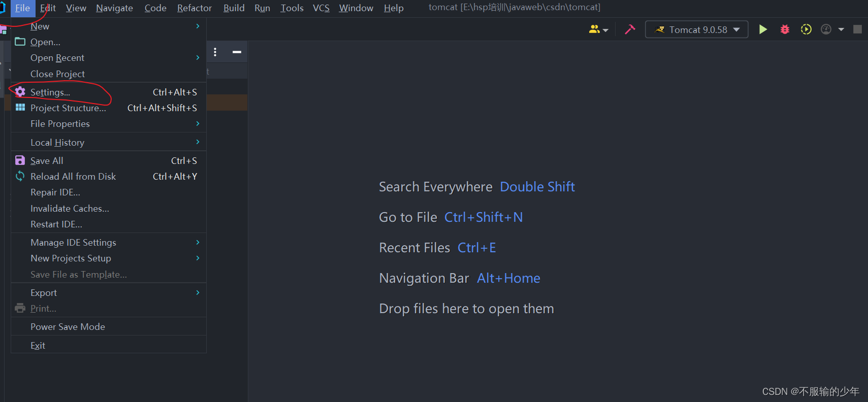Screen dimensions: 868x402
Task: Expand the Open Recent submenu arrow
Action: pos(198,57)
